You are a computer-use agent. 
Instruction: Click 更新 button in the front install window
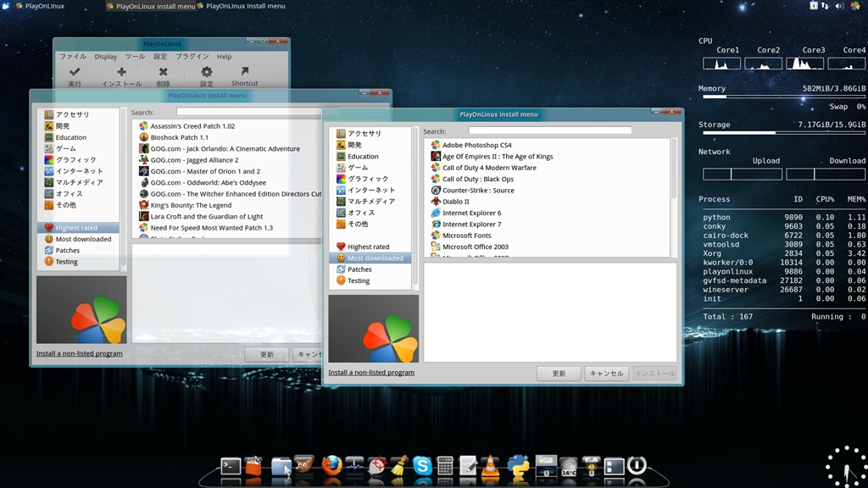pyautogui.click(x=559, y=374)
